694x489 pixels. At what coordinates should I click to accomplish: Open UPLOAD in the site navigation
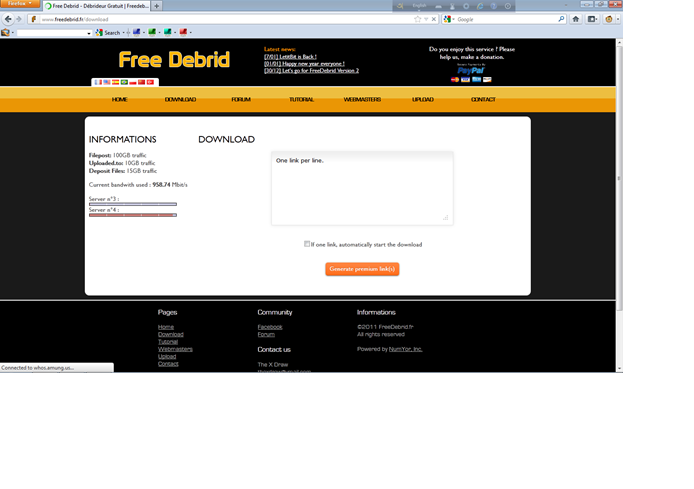[423, 99]
